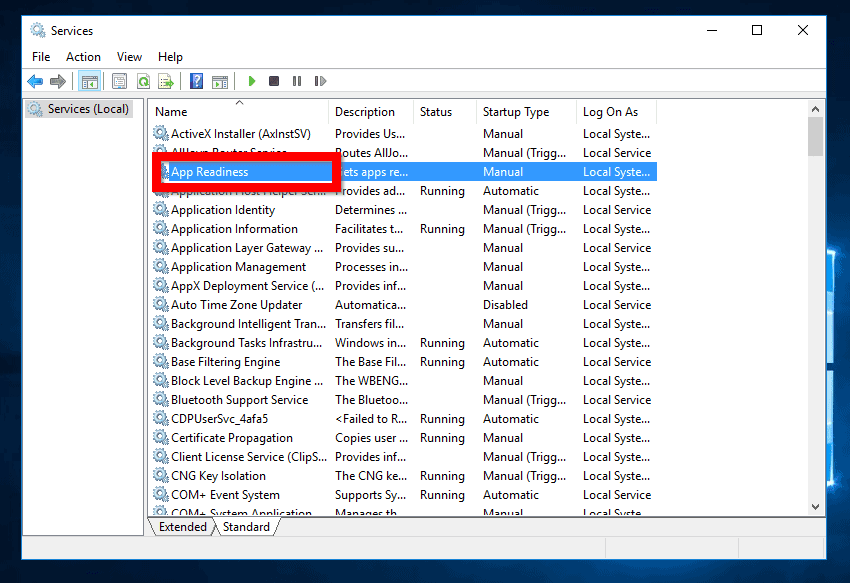Click gear icon beside CDPUserSvc_4afa5

click(160, 418)
